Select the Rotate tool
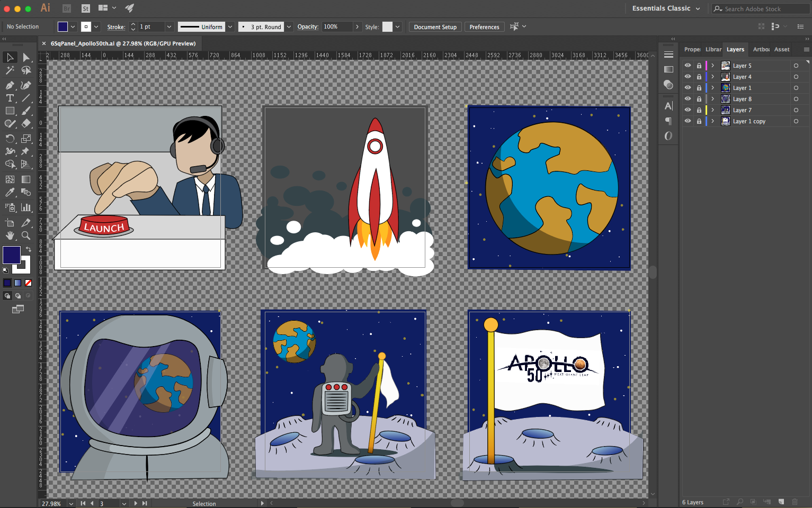This screenshot has width=812, height=508. tap(10, 139)
